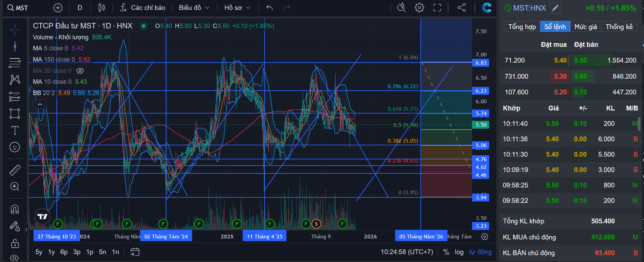Select the pattern drawing tool

click(15, 79)
